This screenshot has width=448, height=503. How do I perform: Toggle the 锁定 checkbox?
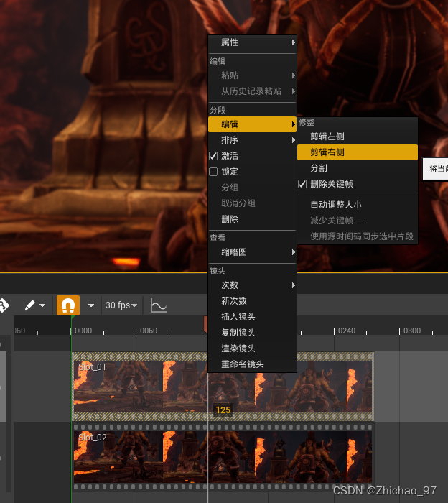(x=213, y=172)
